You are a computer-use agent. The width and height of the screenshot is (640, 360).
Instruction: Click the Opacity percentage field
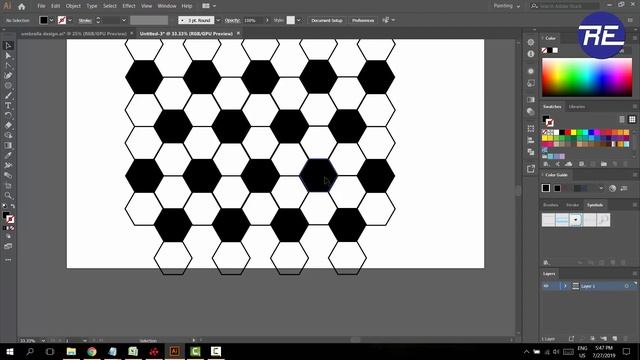(x=253, y=20)
